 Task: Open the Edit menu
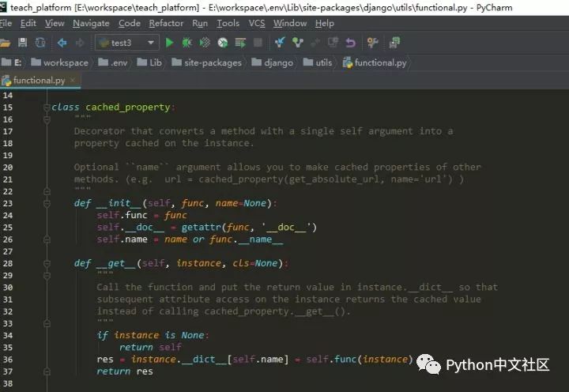28,23
